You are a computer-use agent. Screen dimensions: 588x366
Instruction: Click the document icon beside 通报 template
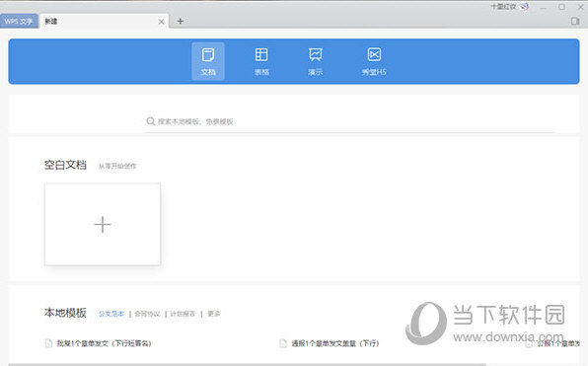click(283, 343)
